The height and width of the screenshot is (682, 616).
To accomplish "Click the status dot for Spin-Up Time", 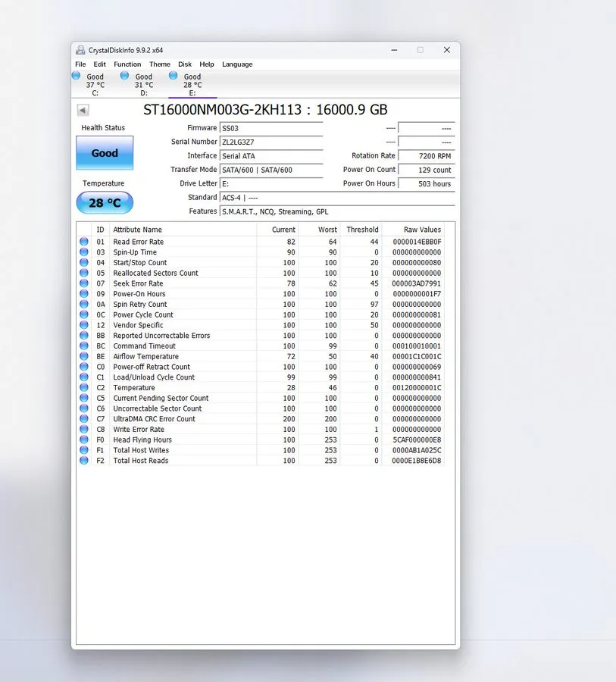I will tap(84, 252).
